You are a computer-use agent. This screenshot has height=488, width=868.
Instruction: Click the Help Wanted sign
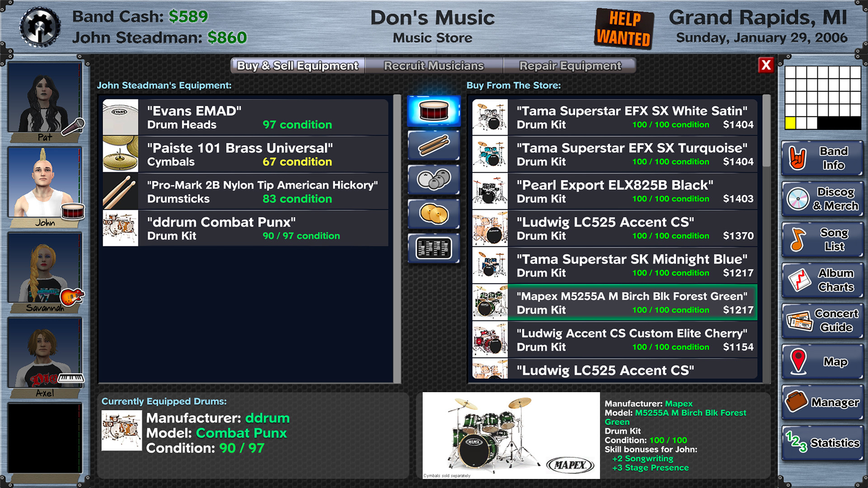click(623, 28)
